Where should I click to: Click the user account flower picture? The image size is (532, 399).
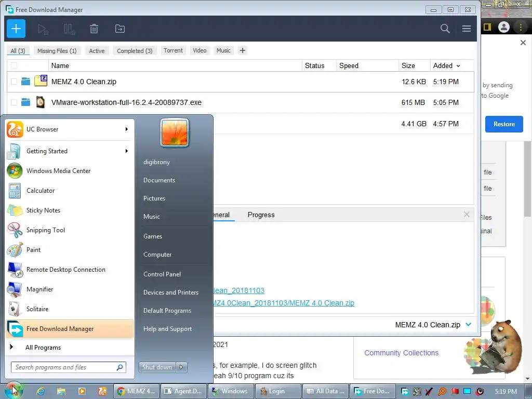coord(175,132)
